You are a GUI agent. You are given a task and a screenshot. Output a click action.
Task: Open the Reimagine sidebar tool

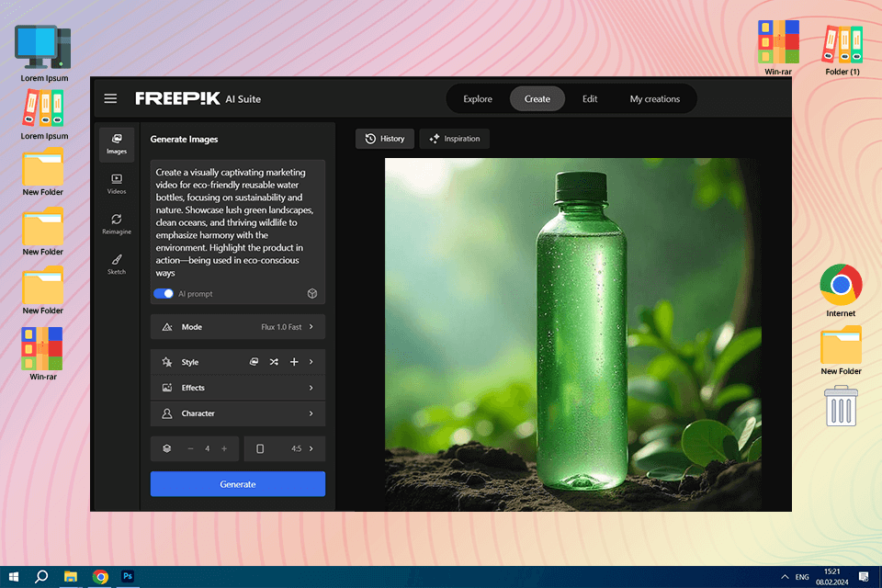(x=117, y=224)
